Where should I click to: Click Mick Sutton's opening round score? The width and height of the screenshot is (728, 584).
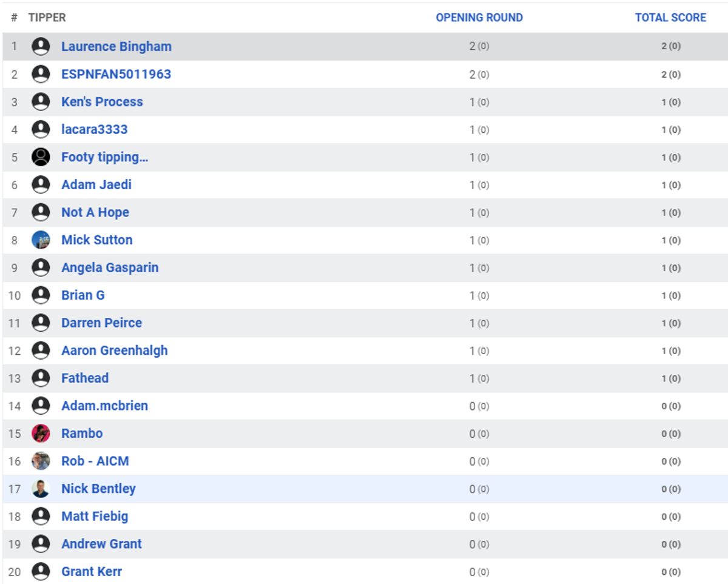click(x=479, y=240)
